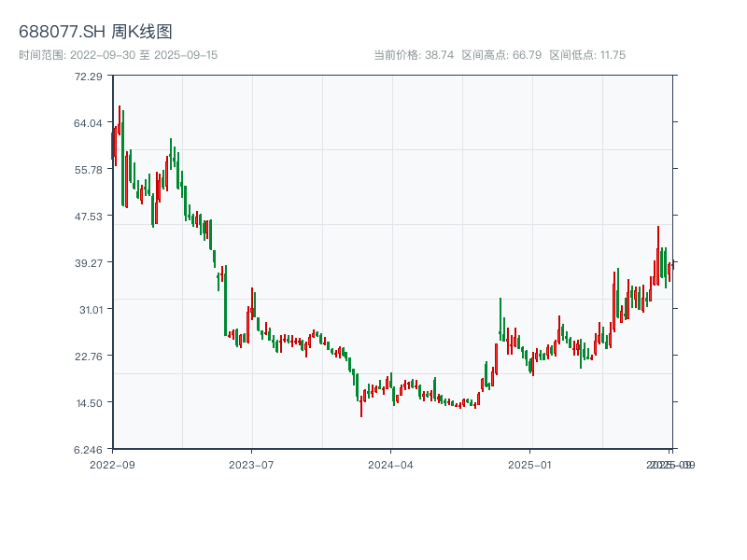
Task: Select the y-axis value 6.246
Action: click(x=88, y=450)
